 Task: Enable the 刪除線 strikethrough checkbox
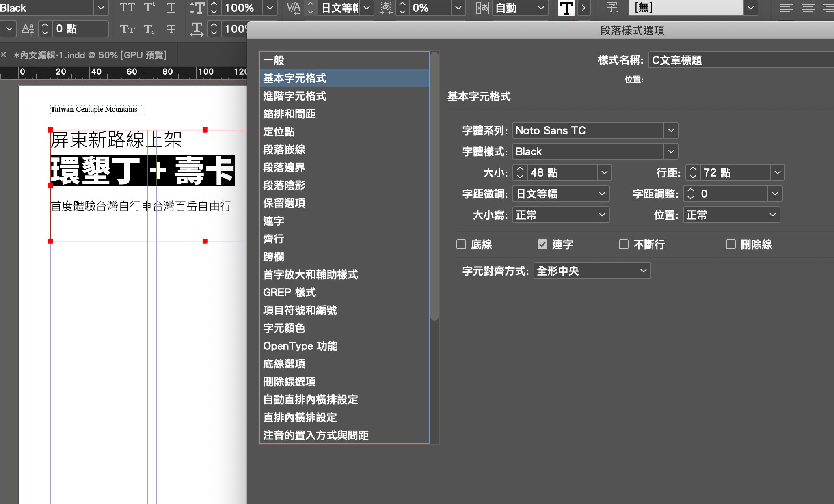click(731, 244)
